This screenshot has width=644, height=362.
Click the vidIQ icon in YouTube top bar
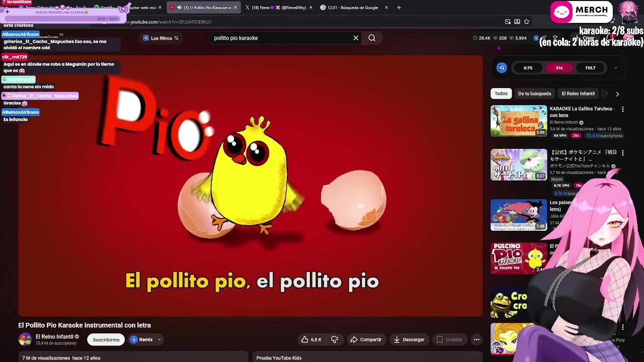[x=536, y=38]
